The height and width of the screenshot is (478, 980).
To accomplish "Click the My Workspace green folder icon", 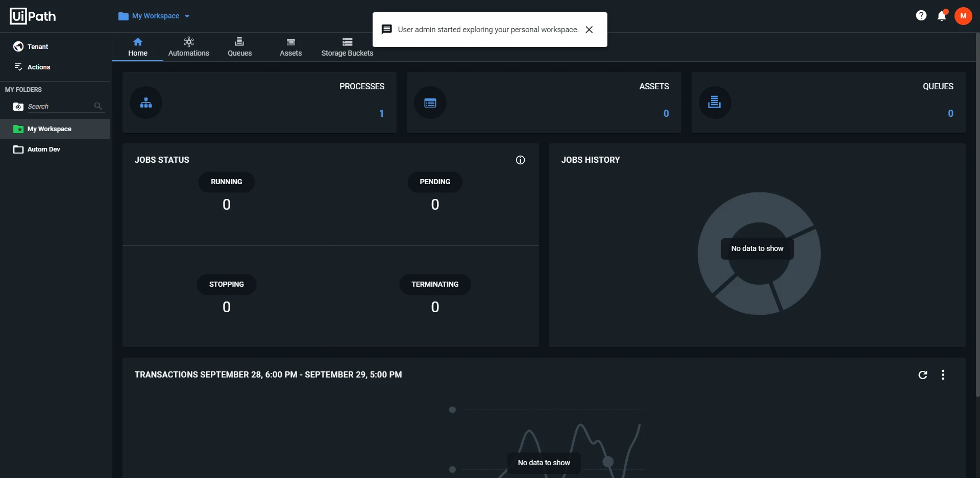I will pyautogui.click(x=18, y=129).
